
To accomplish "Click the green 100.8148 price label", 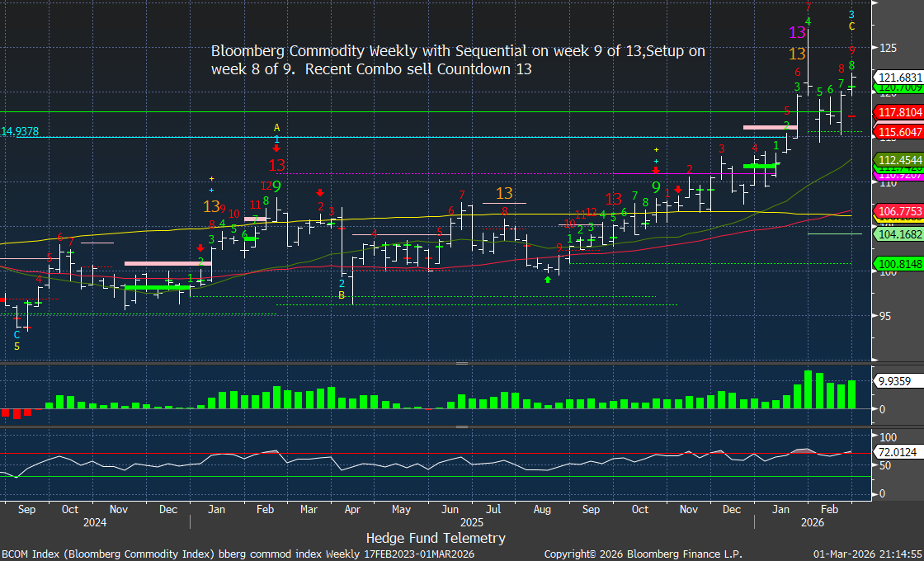I will (x=899, y=264).
